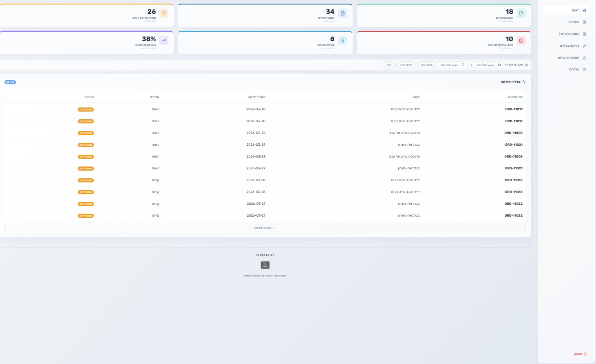
Task: Click calendar icon beside סינון לפי תאריך
Action: pyautogui.click(x=526, y=65)
